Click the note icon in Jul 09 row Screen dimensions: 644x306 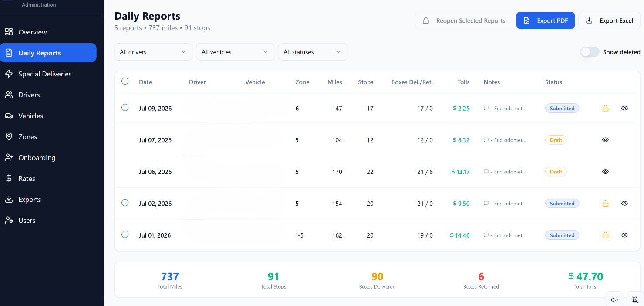tap(486, 109)
